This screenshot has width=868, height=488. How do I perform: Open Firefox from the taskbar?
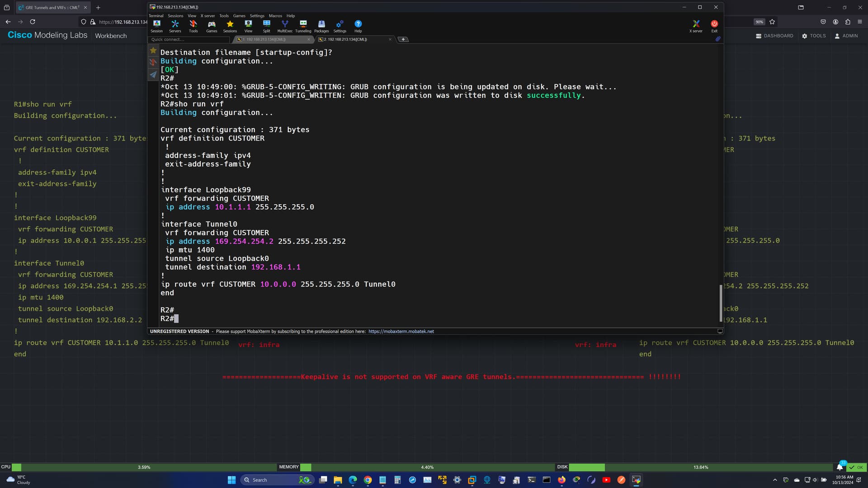(x=561, y=480)
